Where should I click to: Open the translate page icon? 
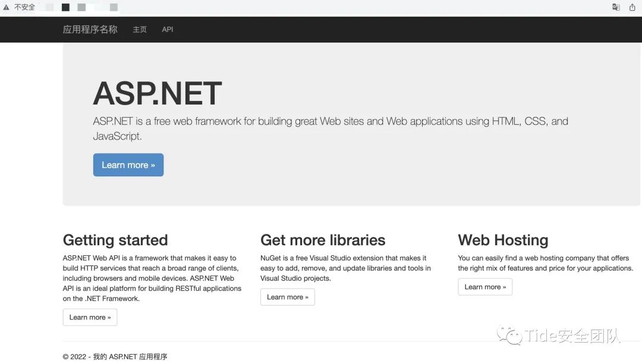616,7
